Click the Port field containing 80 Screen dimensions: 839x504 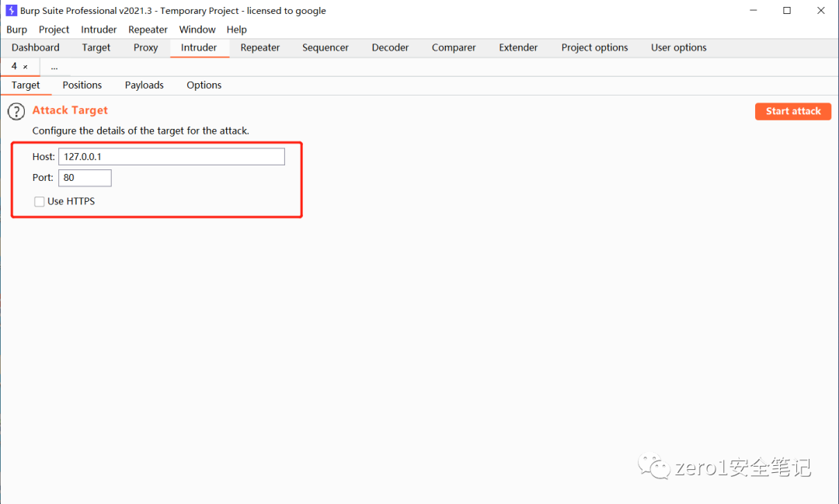85,178
